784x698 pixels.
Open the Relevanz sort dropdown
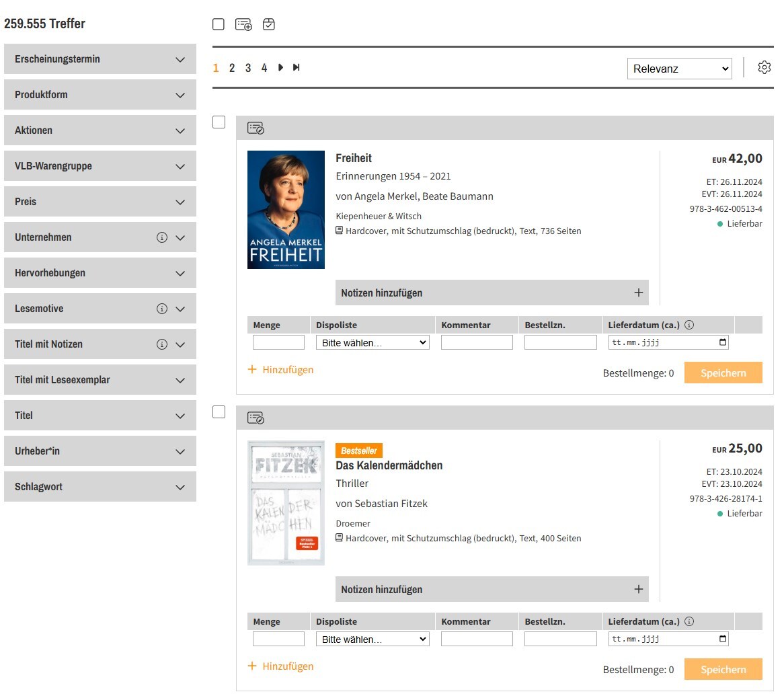point(680,69)
